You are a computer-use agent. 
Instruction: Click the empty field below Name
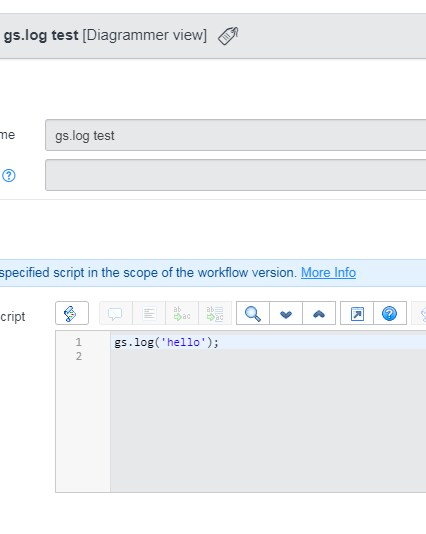236,175
